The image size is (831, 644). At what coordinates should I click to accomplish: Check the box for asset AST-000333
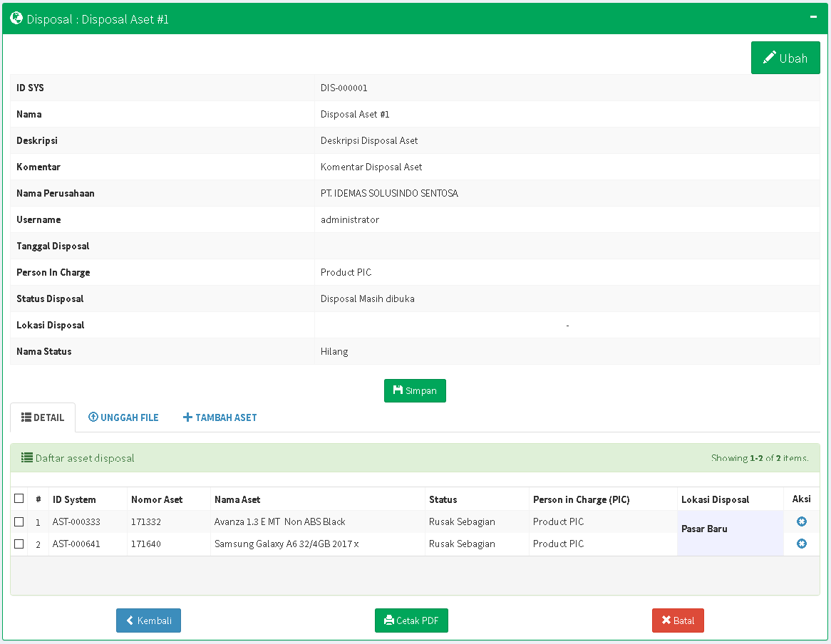tap(19, 521)
